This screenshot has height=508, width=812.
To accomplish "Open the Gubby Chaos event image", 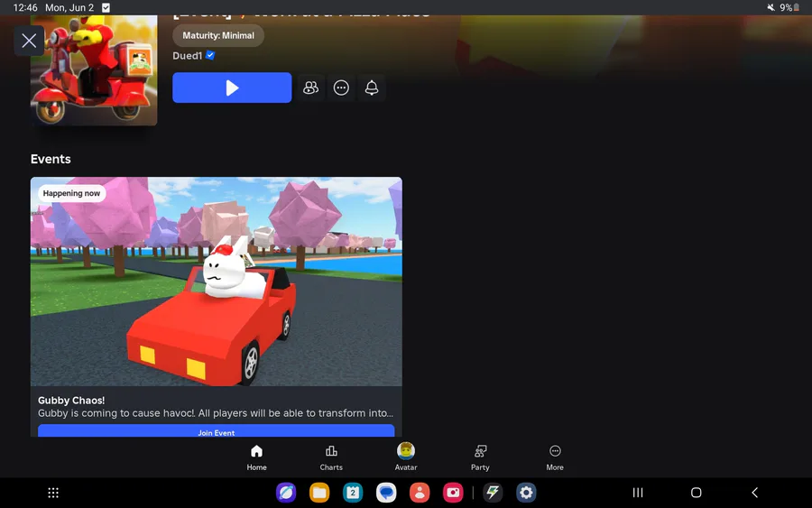I will [x=216, y=282].
